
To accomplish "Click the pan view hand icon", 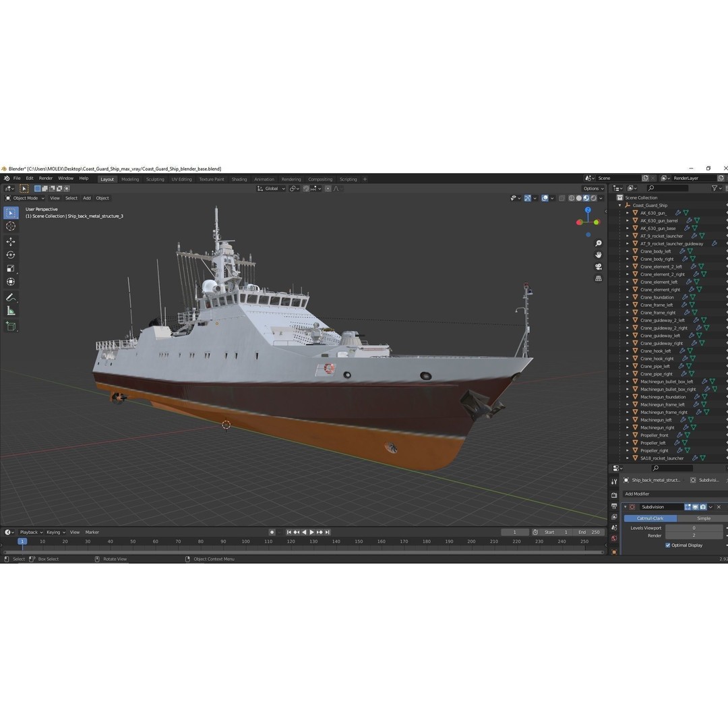I will (599, 255).
